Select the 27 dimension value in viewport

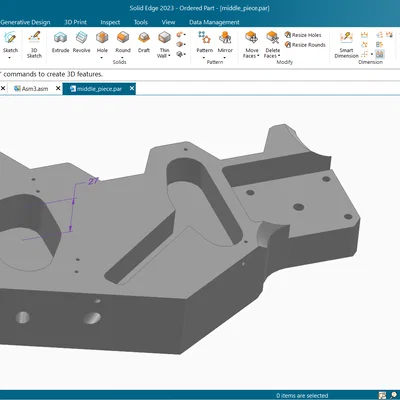[93, 181]
